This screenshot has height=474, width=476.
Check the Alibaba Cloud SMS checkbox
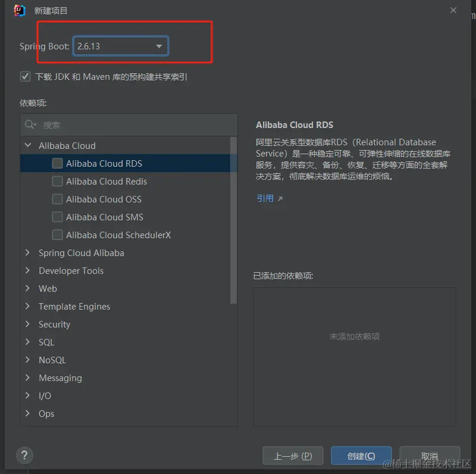(x=57, y=217)
